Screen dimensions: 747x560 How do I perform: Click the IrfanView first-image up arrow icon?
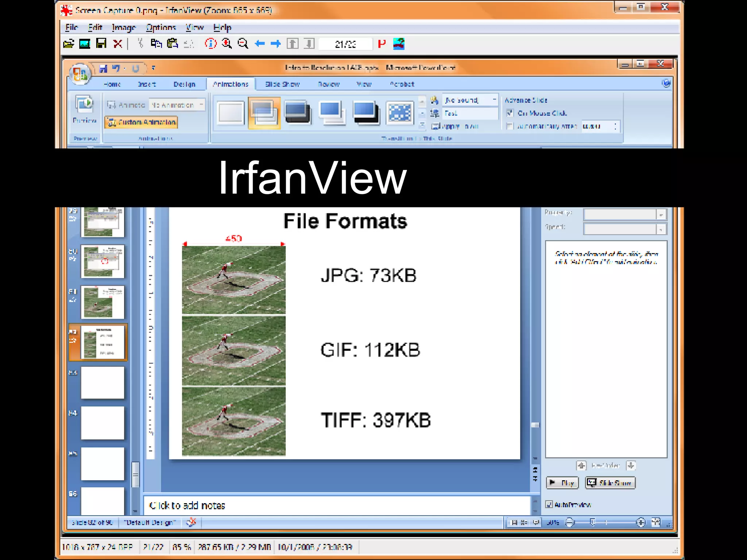292,44
